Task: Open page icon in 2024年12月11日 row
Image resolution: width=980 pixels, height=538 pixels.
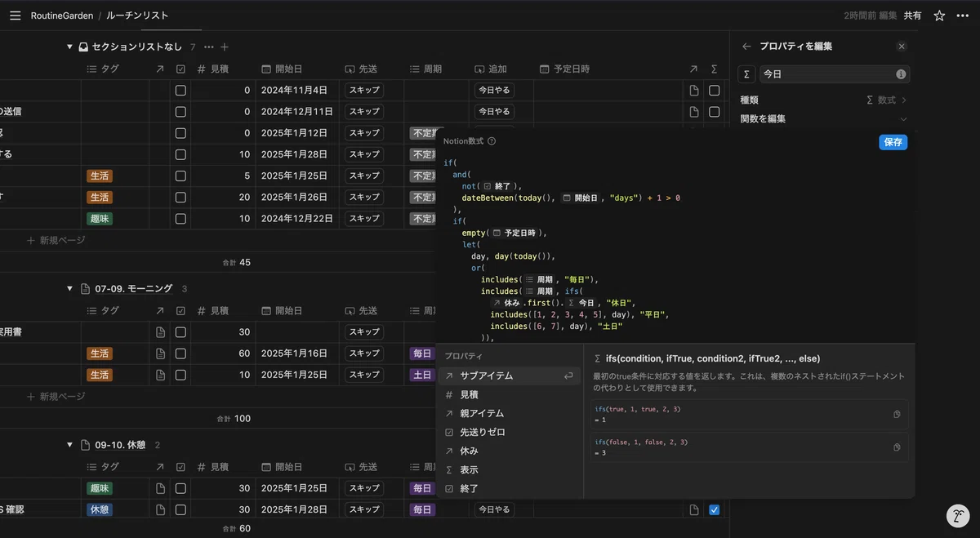Action: tap(694, 112)
